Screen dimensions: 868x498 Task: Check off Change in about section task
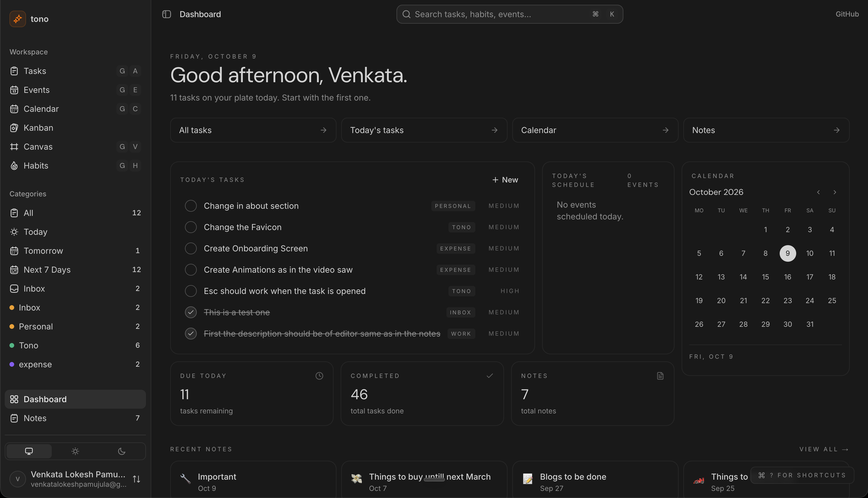(x=191, y=206)
